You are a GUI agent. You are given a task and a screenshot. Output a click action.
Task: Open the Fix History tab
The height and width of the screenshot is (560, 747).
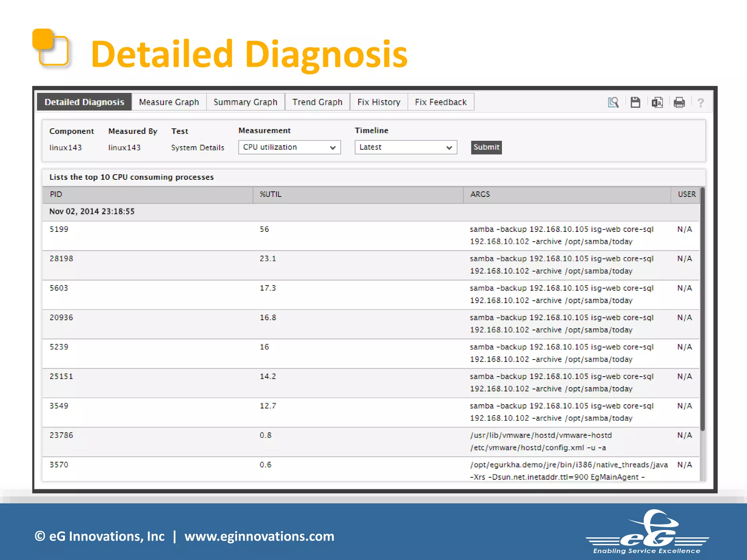coord(379,102)
